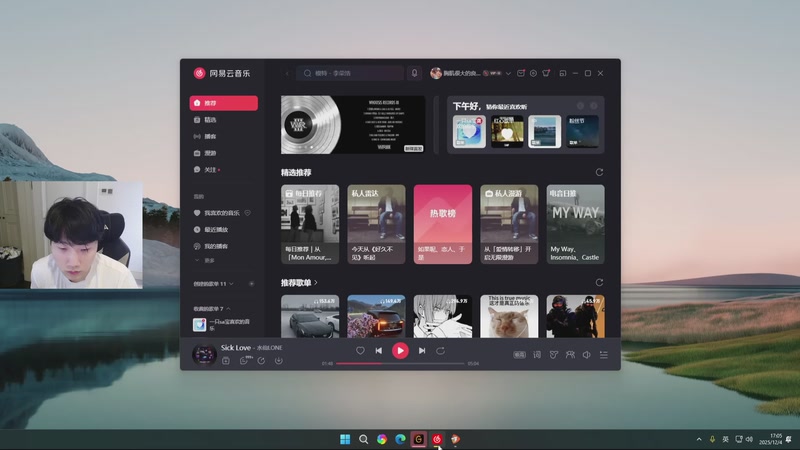Open comments for Sick Love
Screen dimensions: 800x450
[x=245, y=361]
